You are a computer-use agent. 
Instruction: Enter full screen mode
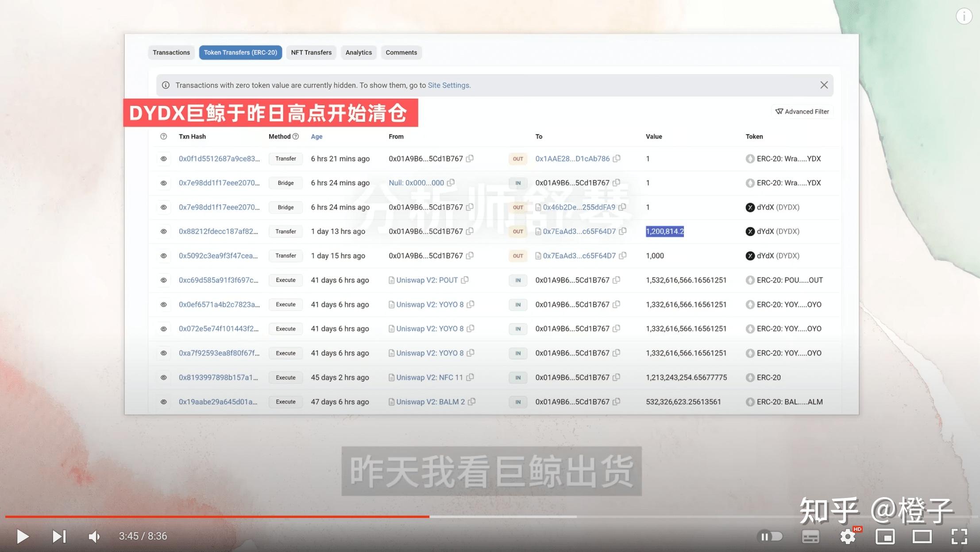point(959,537)
